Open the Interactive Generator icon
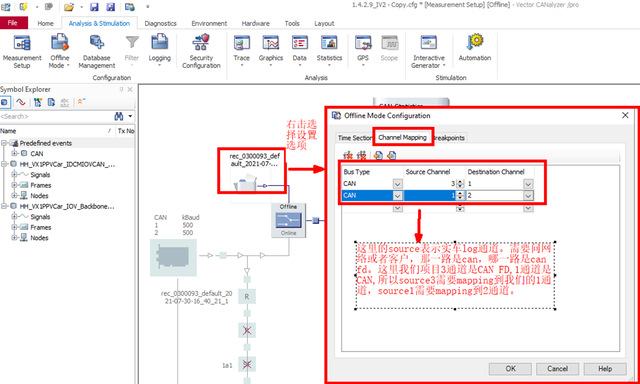640x384 pixels. point(429,51)
